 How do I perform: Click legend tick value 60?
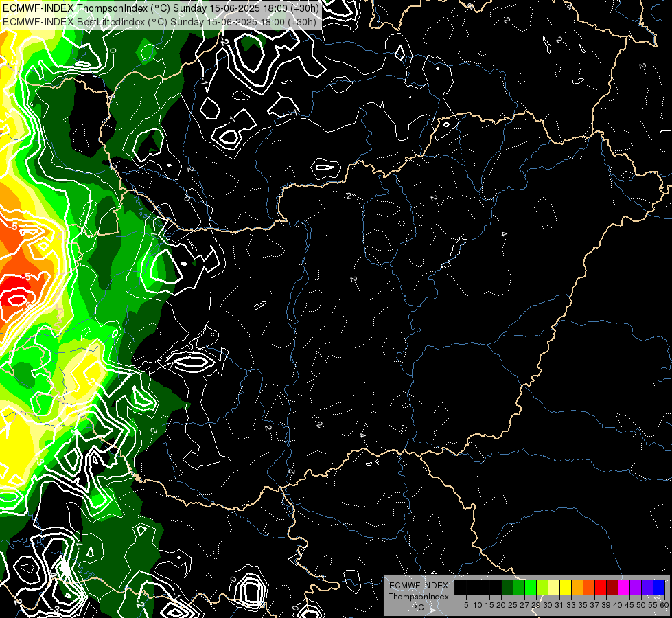point(664,605)
